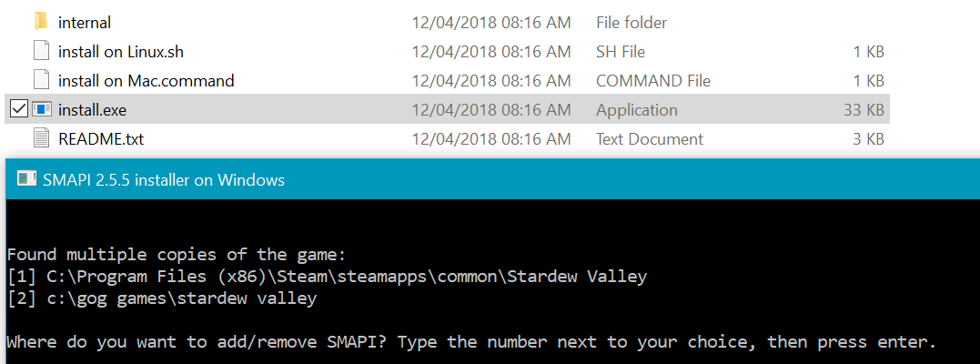Image resolution: width=980 pixels, height=364 pixels.
Task: Select the install on Mac.command filename
Action: [x=146, y=80]
